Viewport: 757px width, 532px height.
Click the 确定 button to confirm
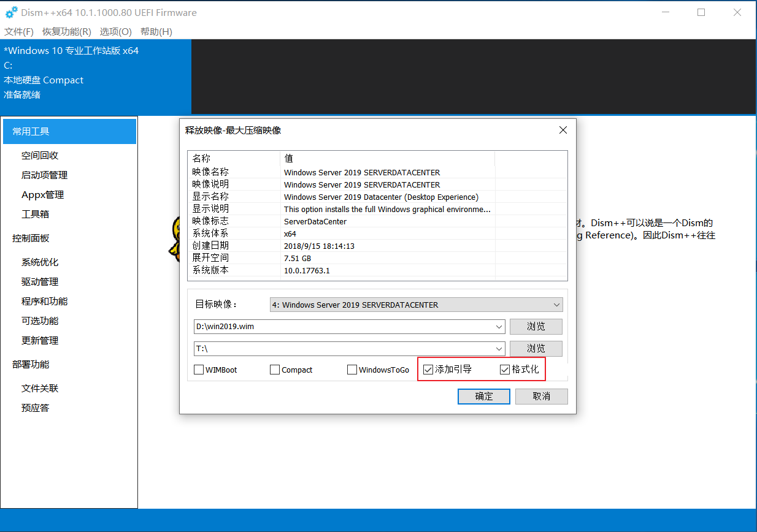483,396
